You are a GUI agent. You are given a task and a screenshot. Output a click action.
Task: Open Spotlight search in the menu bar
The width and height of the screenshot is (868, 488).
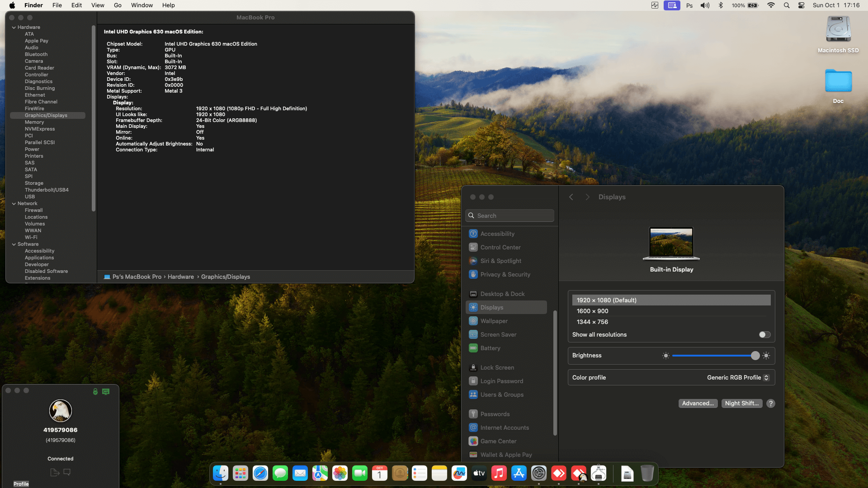(787, 5)
